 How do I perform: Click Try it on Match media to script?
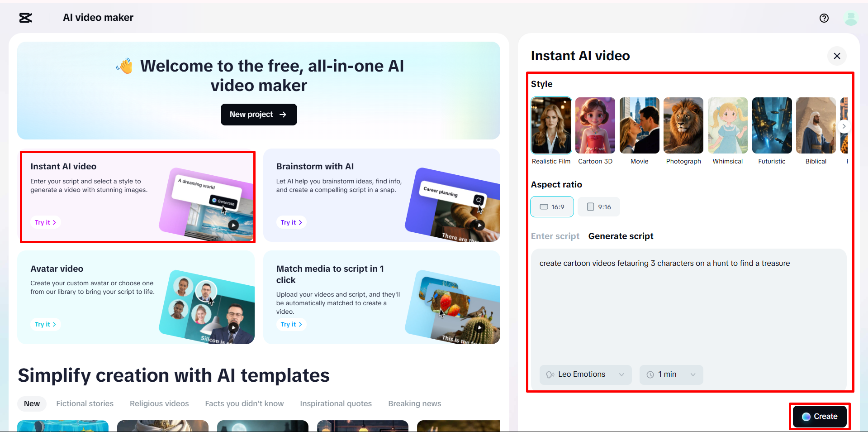click(291, 324)
